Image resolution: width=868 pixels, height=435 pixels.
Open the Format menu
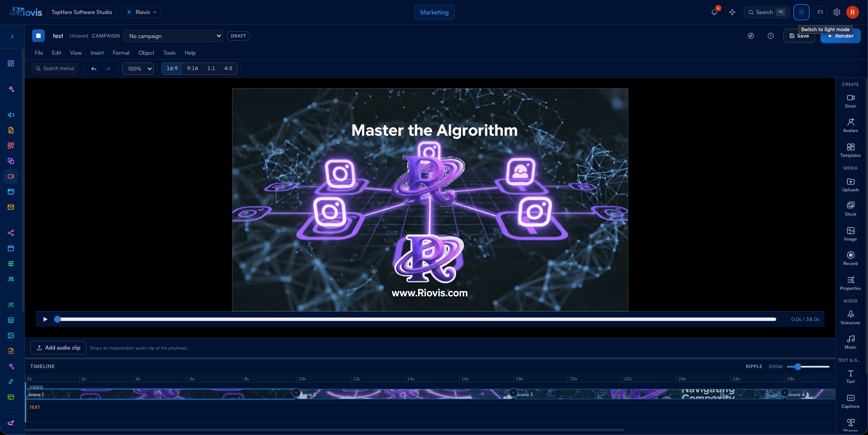point(121,53)
